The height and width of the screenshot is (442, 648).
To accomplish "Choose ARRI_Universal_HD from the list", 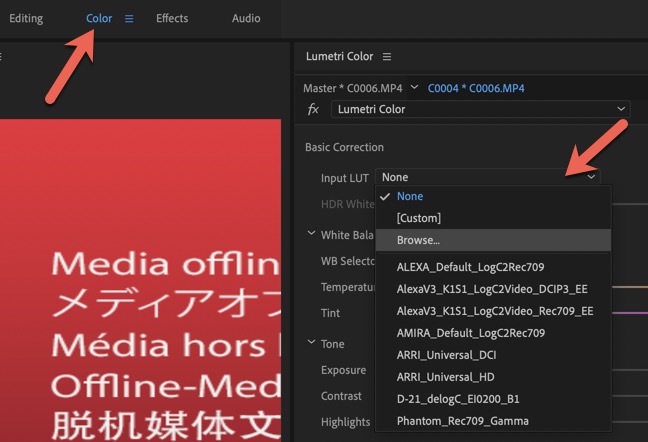I will click(x=447, y=377).
